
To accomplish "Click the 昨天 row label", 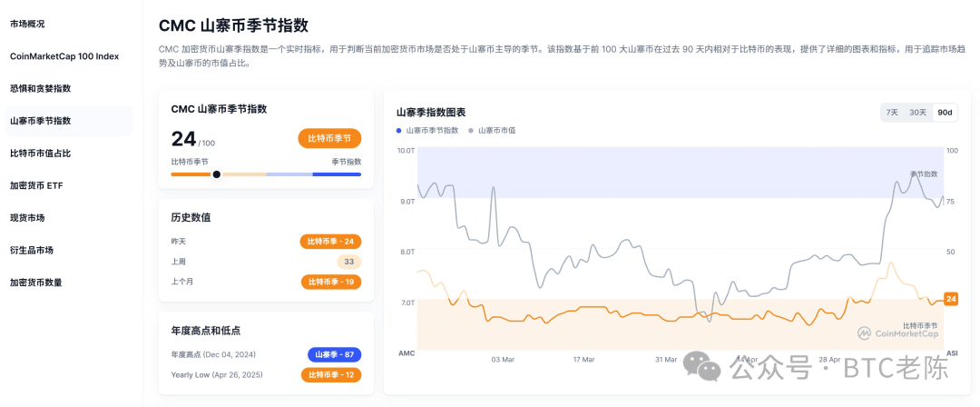I will click(178, 241).
